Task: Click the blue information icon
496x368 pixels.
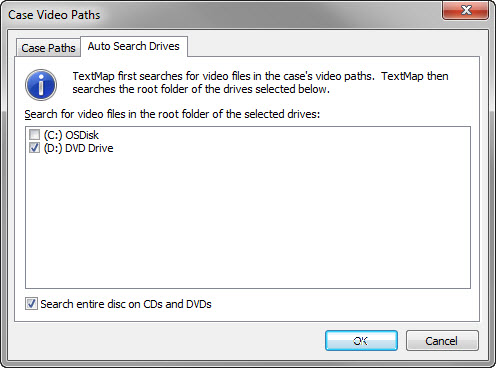Action: [x=41, y=85]
